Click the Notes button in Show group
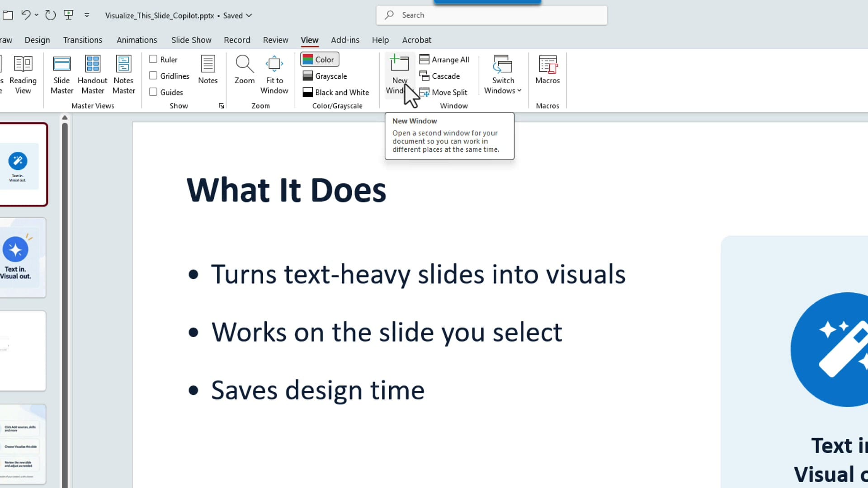 click(x=208, y=70)
